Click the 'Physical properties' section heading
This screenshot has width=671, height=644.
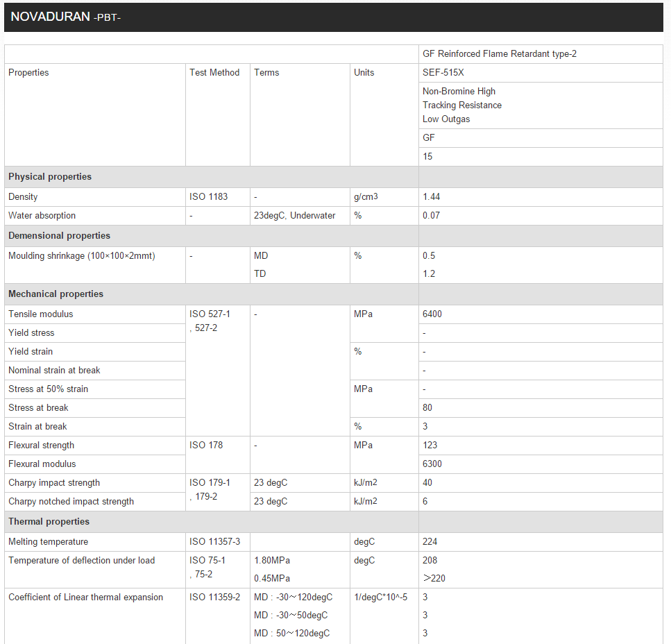tap(50, 177)
